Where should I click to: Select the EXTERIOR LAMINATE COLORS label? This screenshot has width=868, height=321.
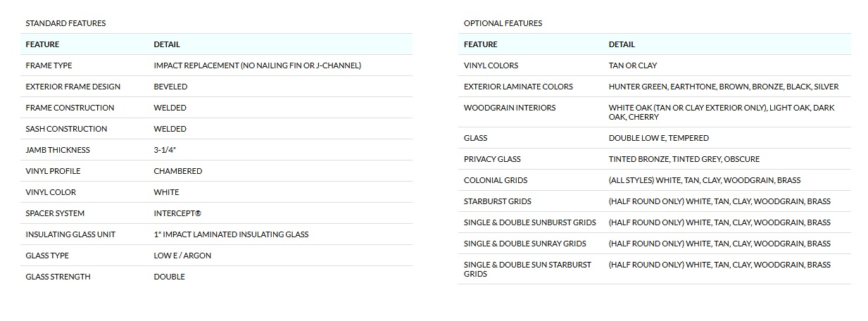coord(518,87)
